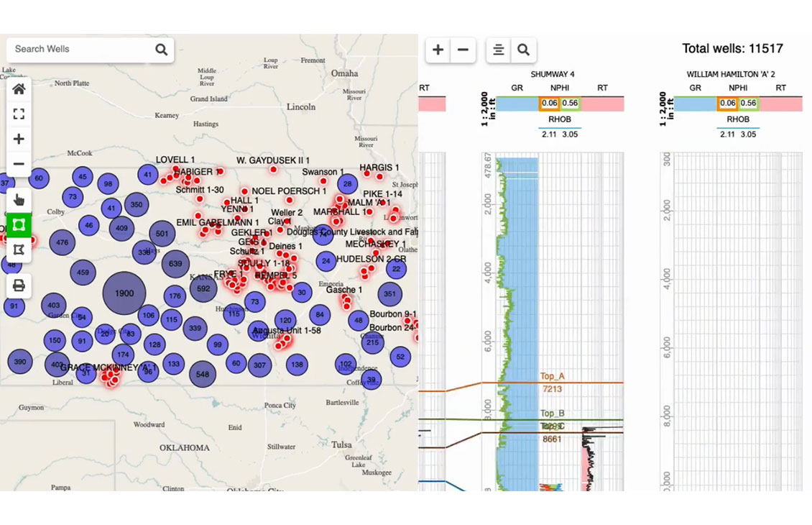Image resolution: width=812 pixels, height=525 pixels.
Task: Click the align tracks icon
Action: tap(498, 50)
